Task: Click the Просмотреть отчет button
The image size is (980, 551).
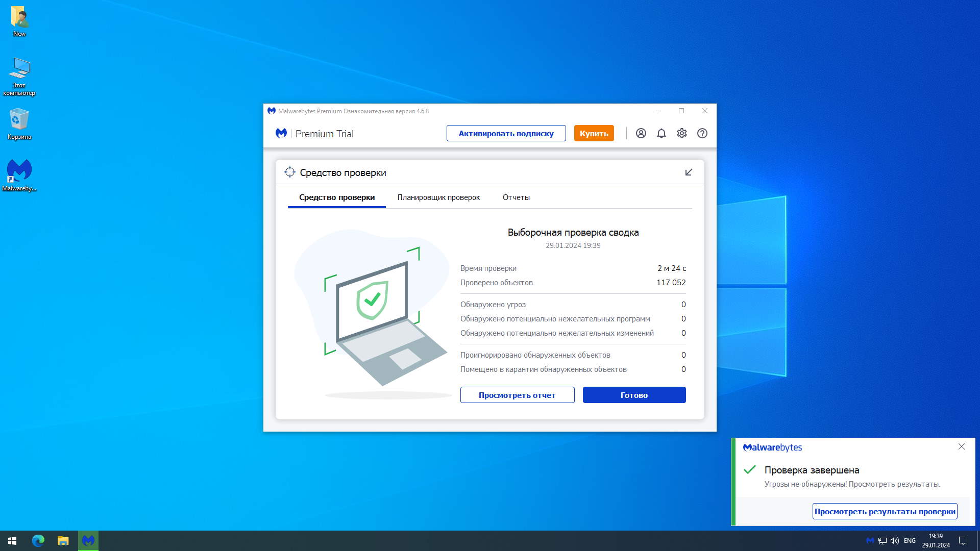Action: pos(517,395)
